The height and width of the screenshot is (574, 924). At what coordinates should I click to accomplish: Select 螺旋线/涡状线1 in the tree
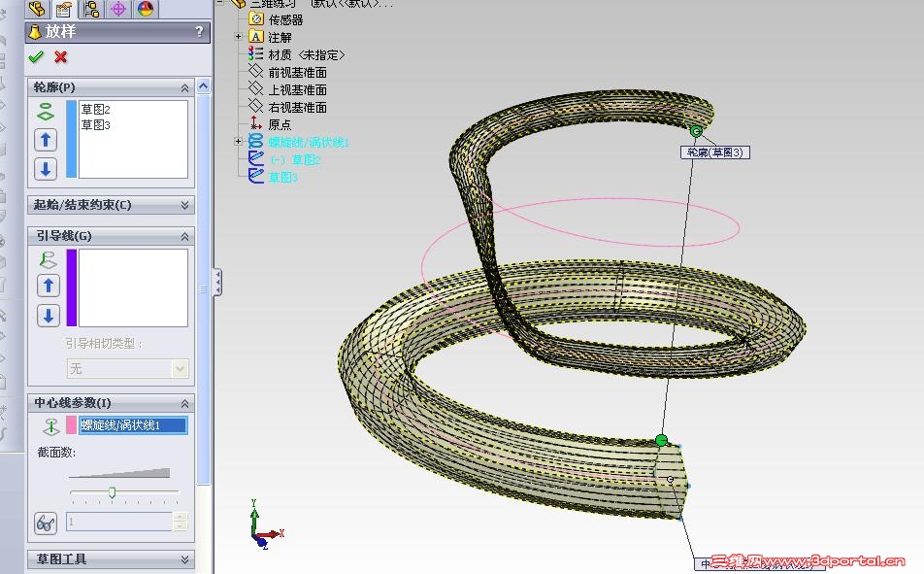[x=309, y=143]
